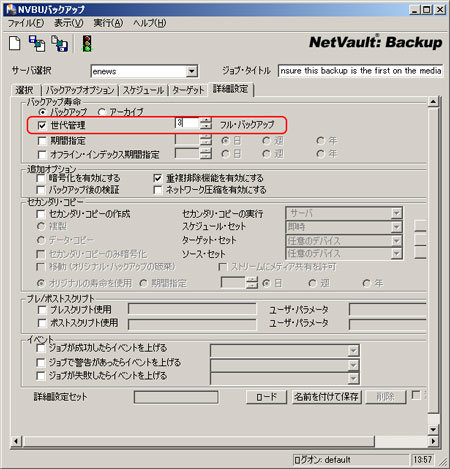This screenshot has width=450, height=469.
Task: Click the NVBU title bar app icon
Action: point(11,9)
